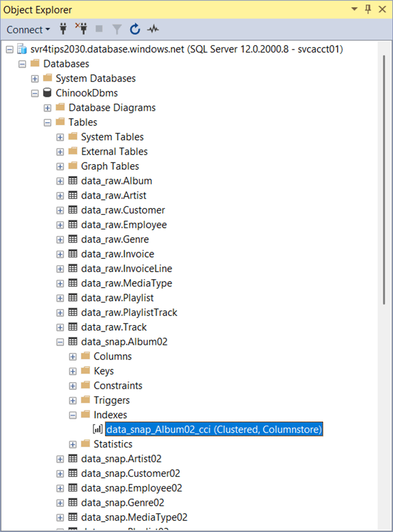Viewport: 393px width, 532px height.
Task: Click the Filter funnel icon
Action: pyautogui.click(x=117, y=29)
